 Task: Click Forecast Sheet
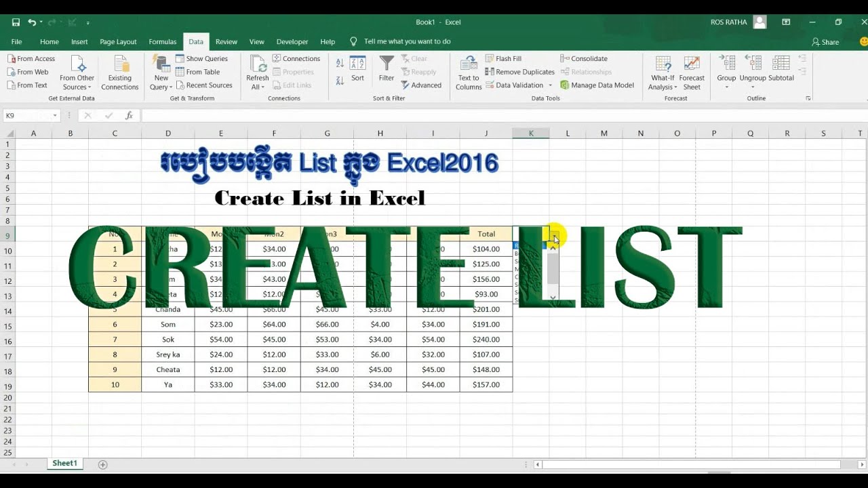tap(692, 73)
